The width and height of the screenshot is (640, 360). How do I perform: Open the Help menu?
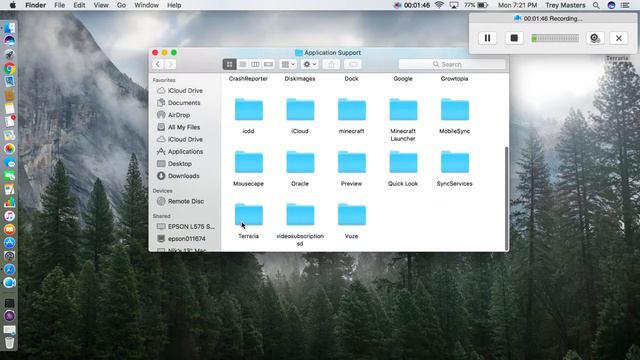(174, 5)
